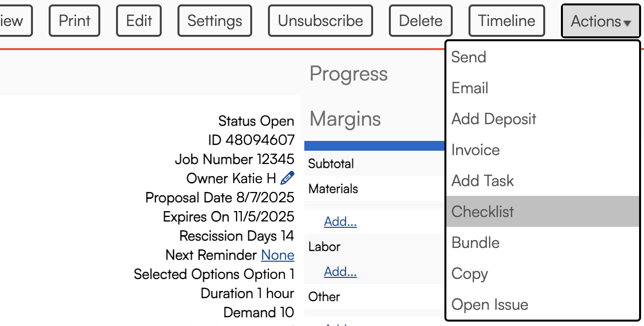Select Add Deposit menu option

pyautogui.click(x=494, y=119)
